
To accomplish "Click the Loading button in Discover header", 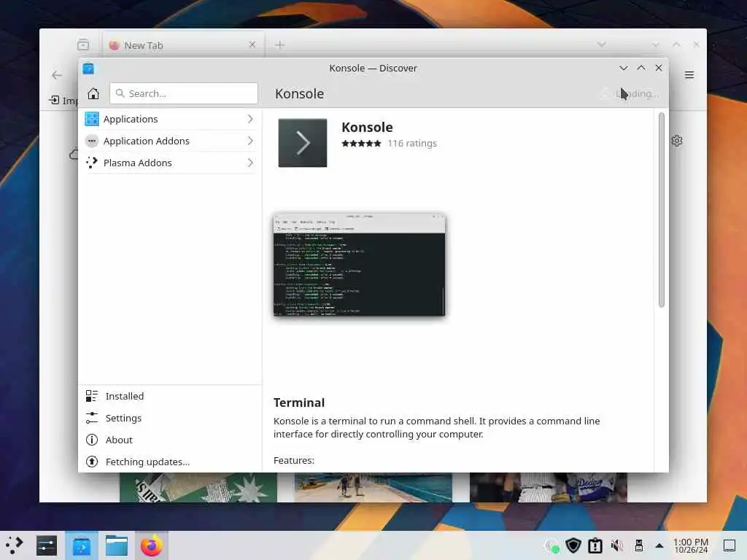I will tap(631, 94).
